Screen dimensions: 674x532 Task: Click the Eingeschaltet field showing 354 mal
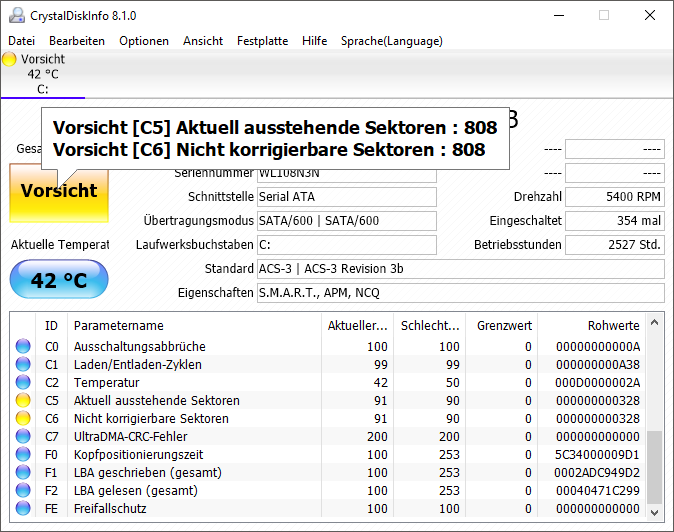(x=615, y=221)
